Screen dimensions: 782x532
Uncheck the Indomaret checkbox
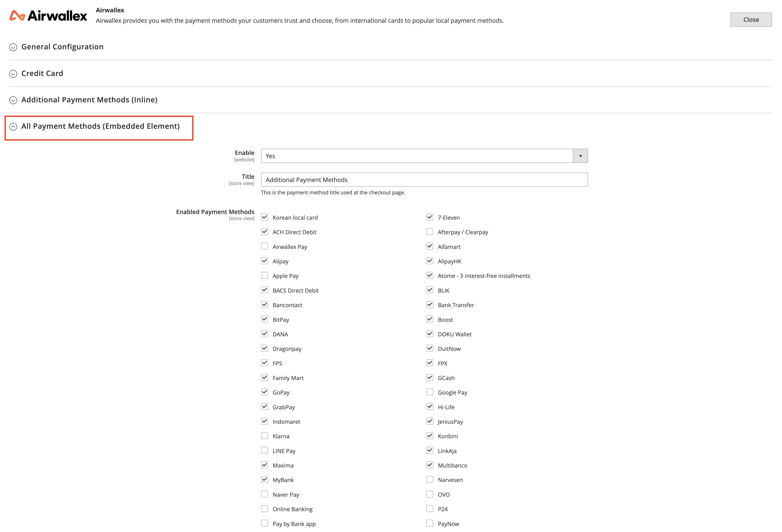(x=265, y=421)
